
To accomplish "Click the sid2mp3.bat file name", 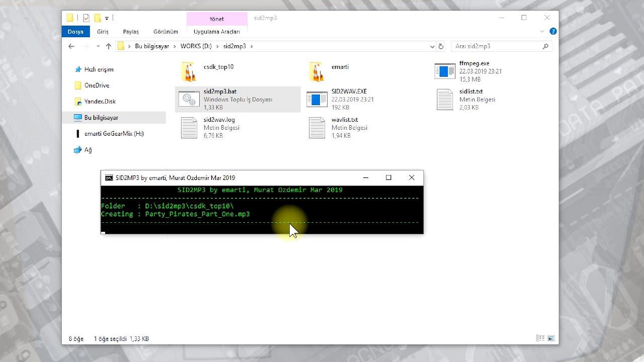I will 220,92.
